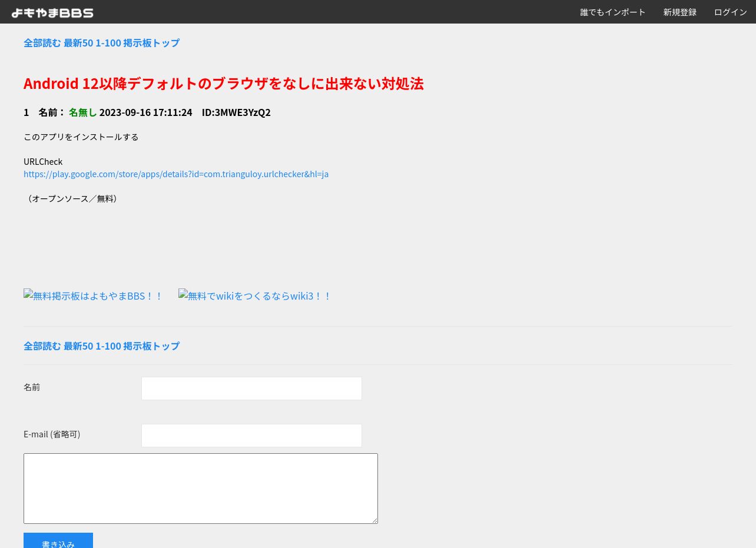756x548 pixels.
Task: Click the top 全部読む link
Action: (x=42, y=43)
